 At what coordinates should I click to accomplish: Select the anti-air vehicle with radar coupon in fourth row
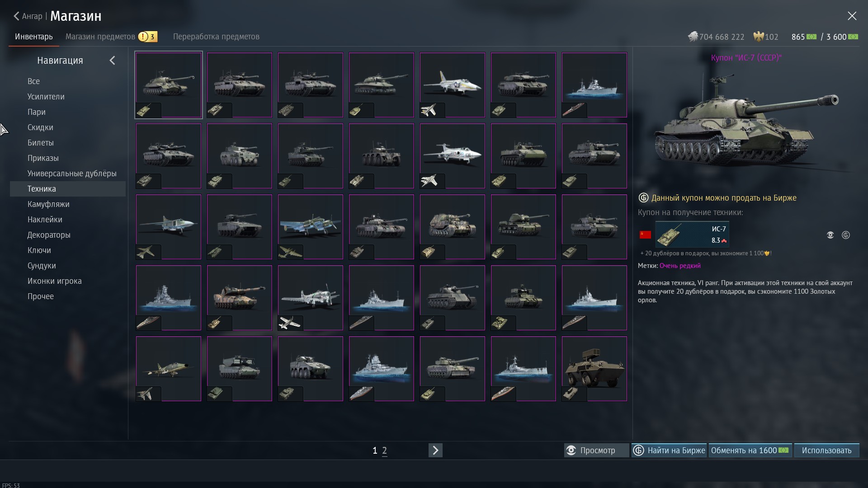(x=524, y=298)
